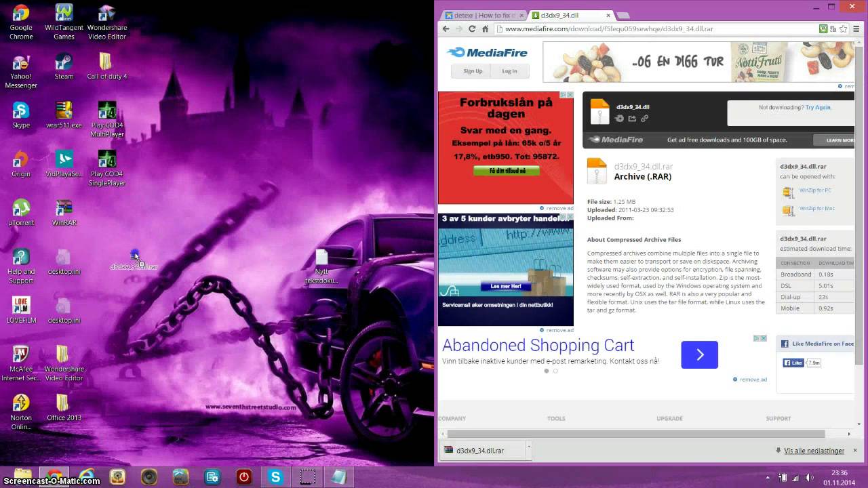
Task: Select the d3dx9_34.dll browser tab
Action: (568, 15)
